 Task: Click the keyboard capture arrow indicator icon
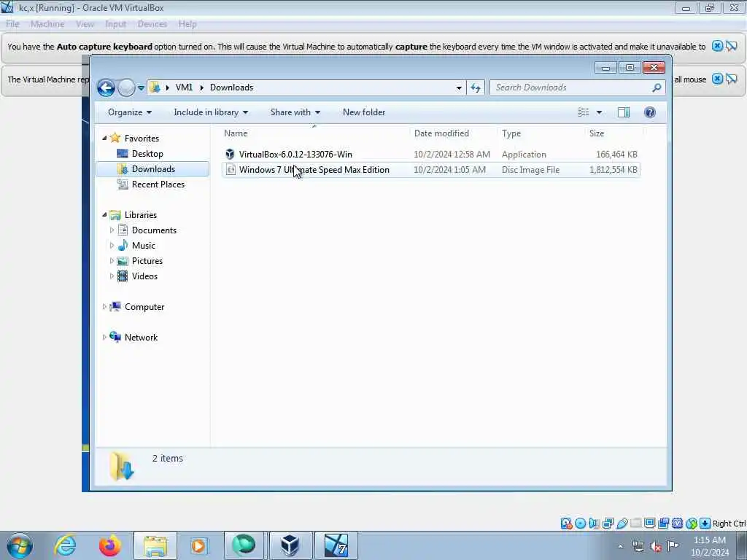tap(705, 524)
